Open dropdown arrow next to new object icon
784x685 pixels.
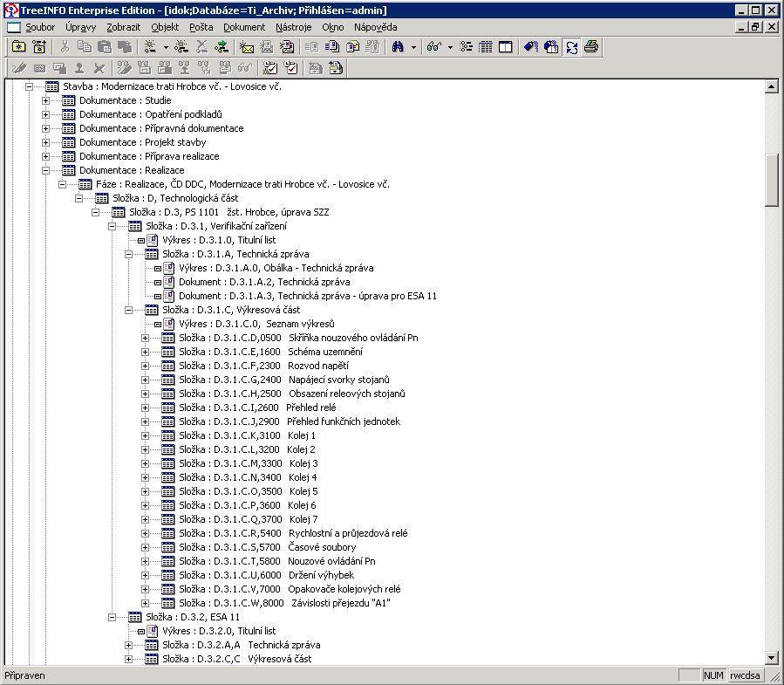(x=166, y=47)
